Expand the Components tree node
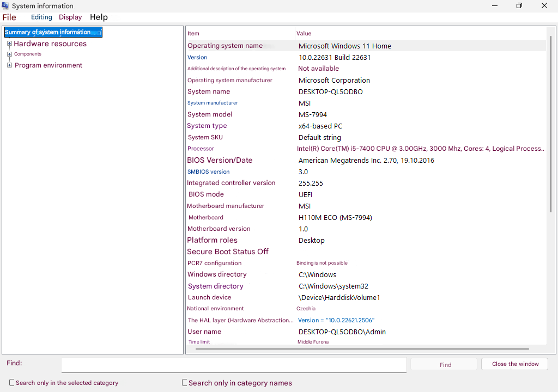558x392 pixels. (10, 54)
